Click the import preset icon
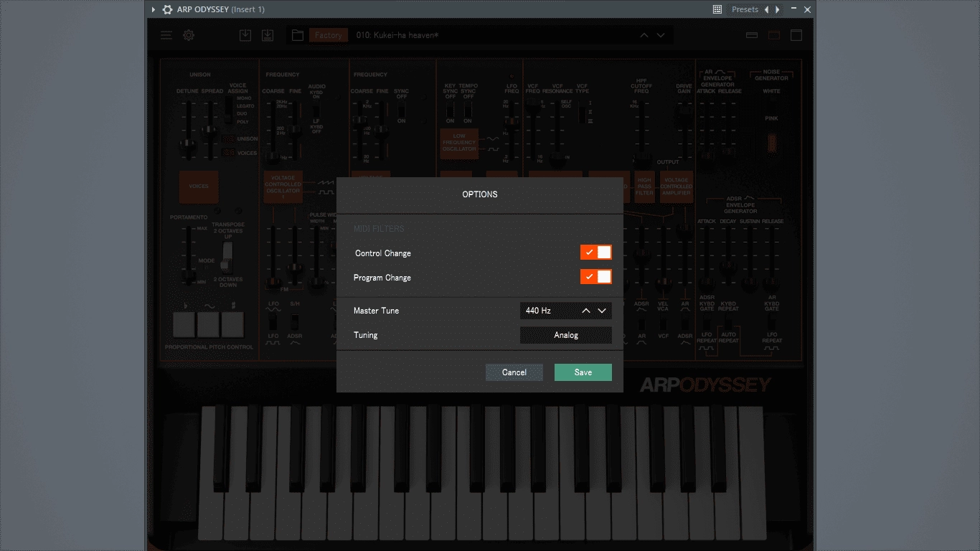This screenshot has height=551, width=980. pos(245,35)
